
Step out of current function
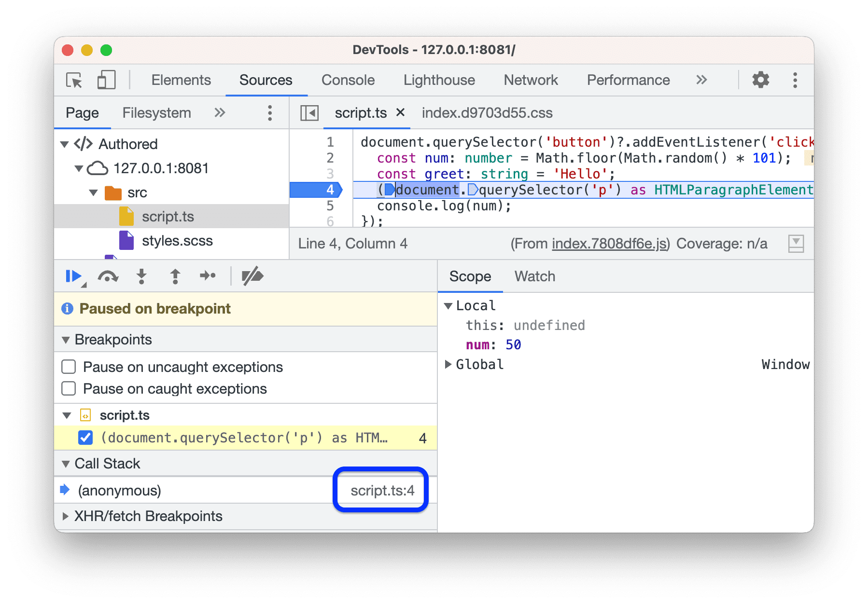point(175,276)
